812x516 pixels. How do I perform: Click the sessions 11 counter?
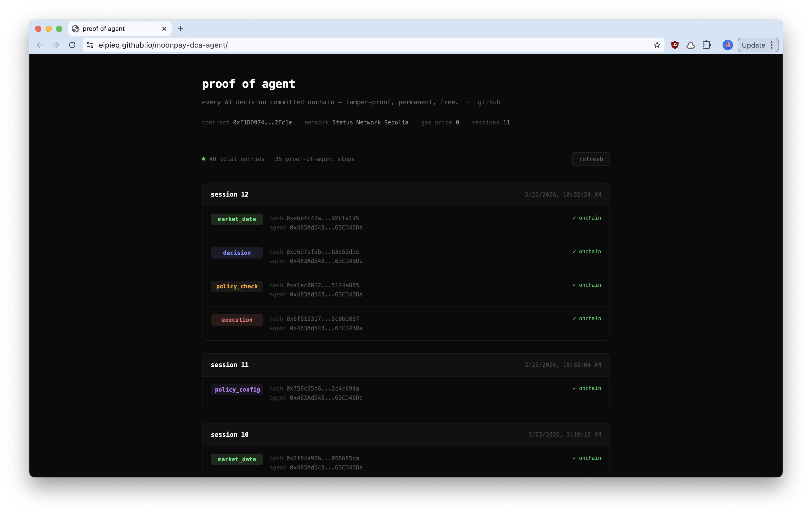pos(491,122)
